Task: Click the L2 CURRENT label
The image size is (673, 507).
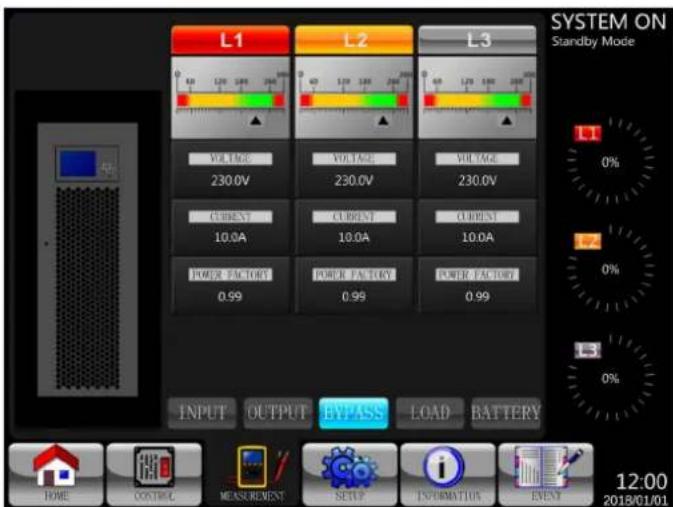Action: click(x=354, y=217)
